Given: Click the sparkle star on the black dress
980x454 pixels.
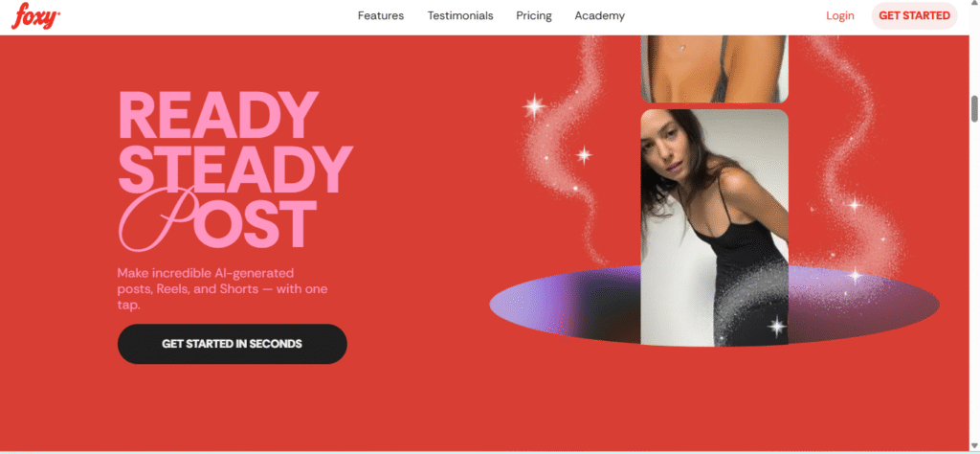Looking at the screenshot, I should tap(776, 326).
